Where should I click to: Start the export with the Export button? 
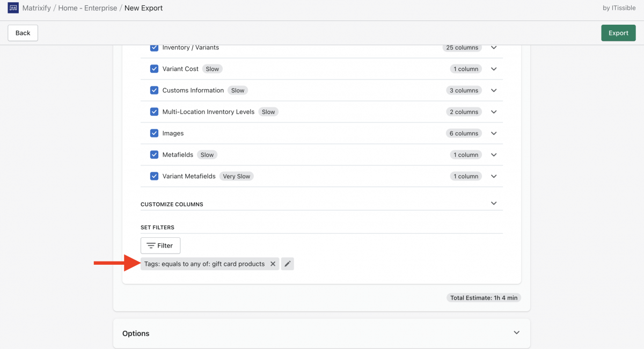tap(618, 33)
